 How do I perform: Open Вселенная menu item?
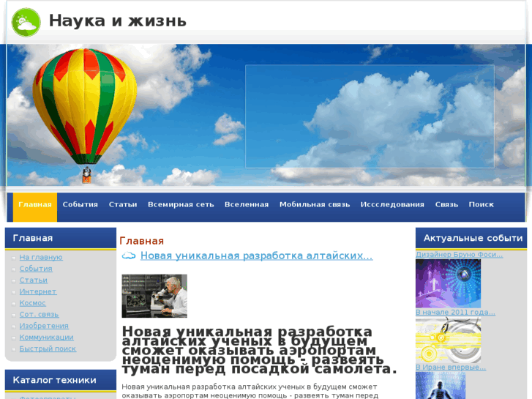247,205
